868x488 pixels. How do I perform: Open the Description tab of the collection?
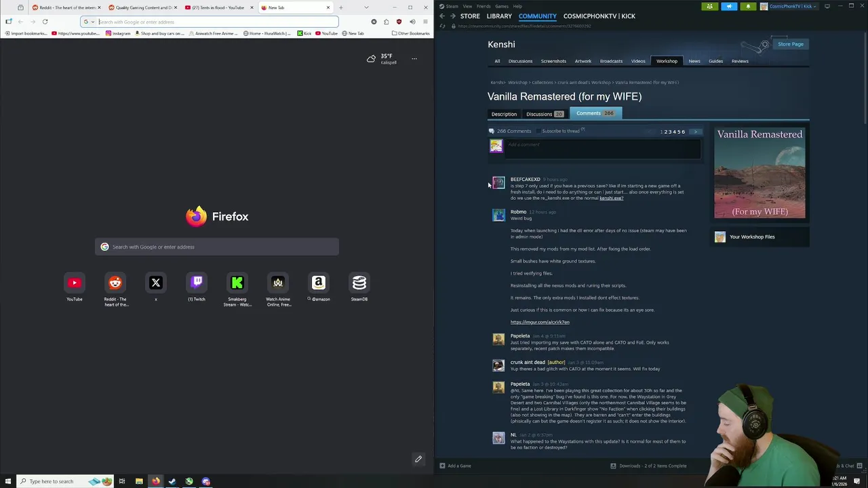(x=504, y=114)
